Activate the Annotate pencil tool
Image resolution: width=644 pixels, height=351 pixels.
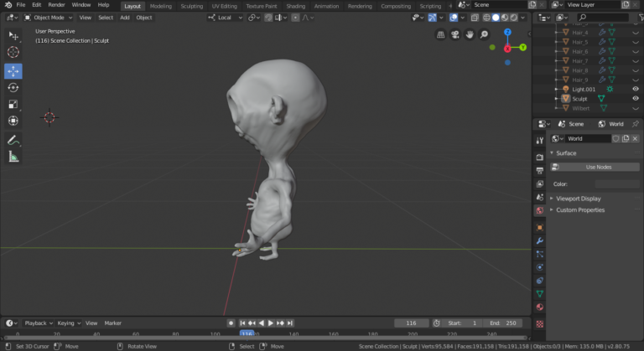pyautogui.click(x=13, y=140)
